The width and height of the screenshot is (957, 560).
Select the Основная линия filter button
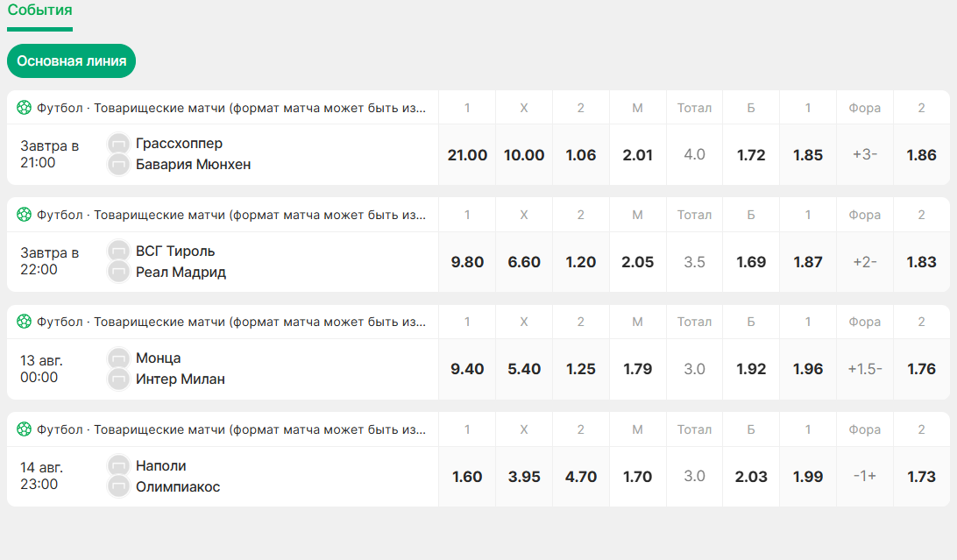(71, 61)
